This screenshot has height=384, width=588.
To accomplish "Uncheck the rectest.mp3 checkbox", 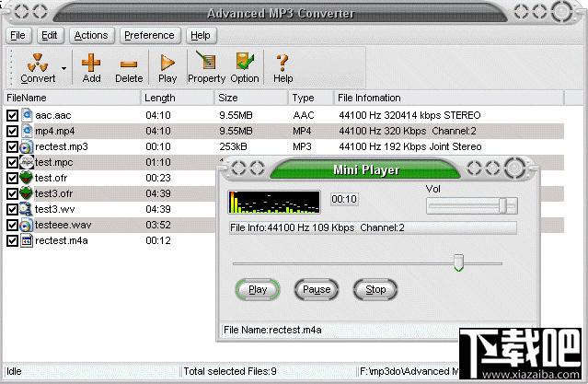I will (x=12, y=146).
